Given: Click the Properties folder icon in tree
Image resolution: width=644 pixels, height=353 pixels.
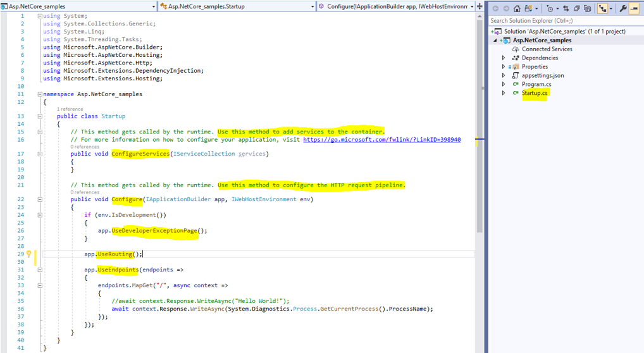Looking at the screenshot, I should coord(516,66).
